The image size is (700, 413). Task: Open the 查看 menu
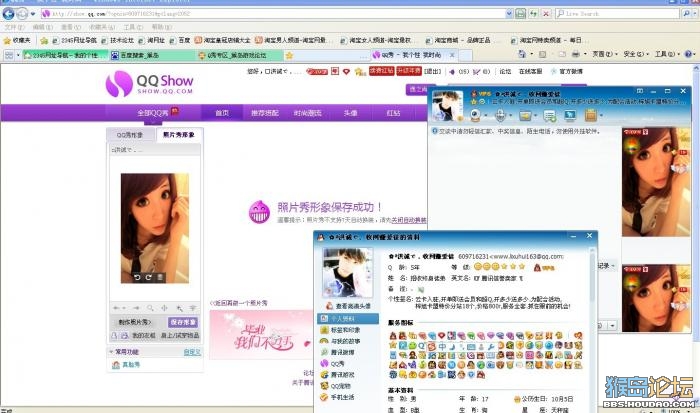click(71, 27)
